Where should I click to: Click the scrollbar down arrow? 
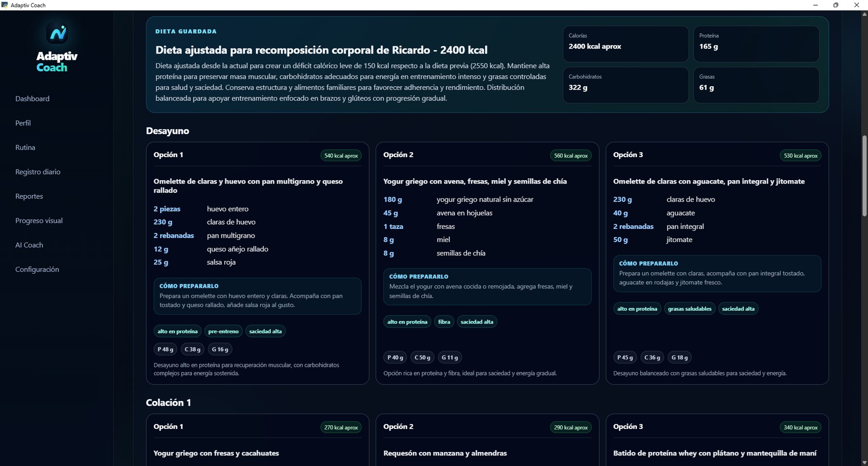[864, 462]
